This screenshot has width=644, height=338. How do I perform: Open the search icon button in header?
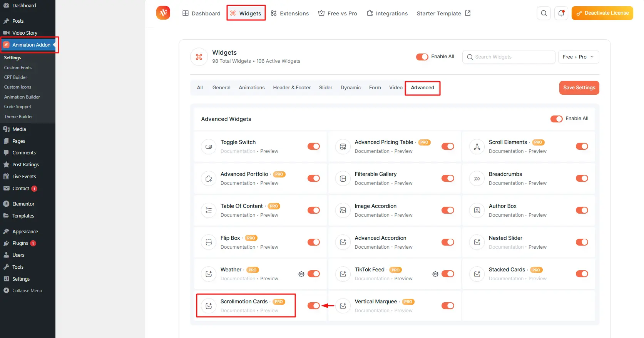coord(544,13)
